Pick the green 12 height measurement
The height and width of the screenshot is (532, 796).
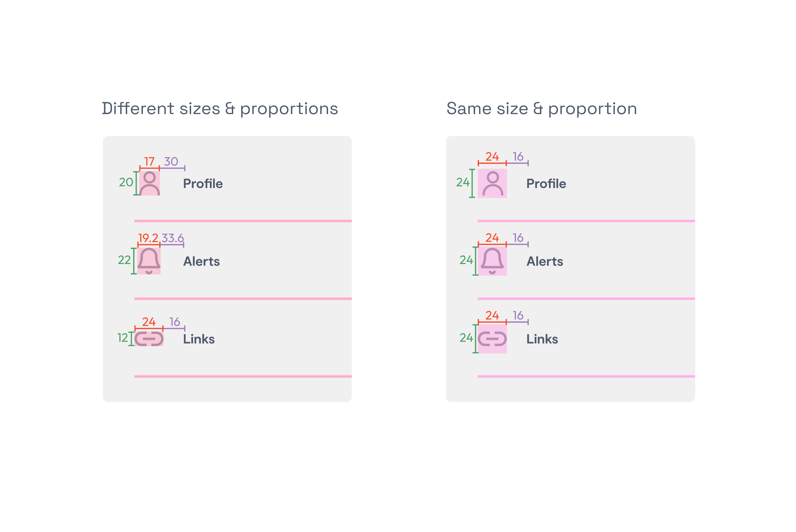[122, 338]
